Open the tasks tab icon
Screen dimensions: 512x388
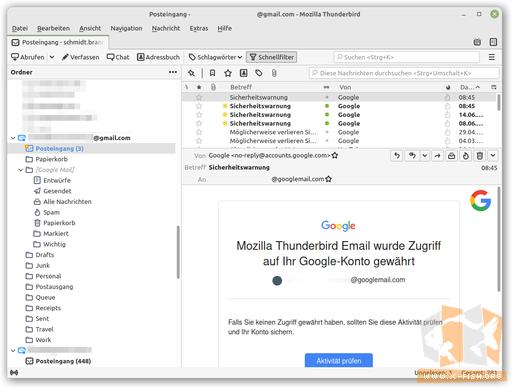493,42
